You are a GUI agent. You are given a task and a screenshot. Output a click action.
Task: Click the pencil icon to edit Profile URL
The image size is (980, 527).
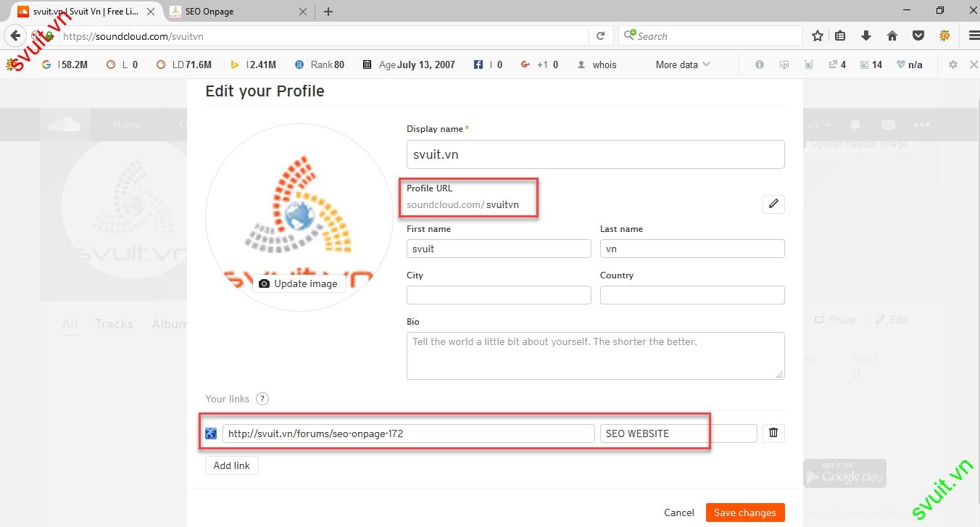click(x=773, y=204)
